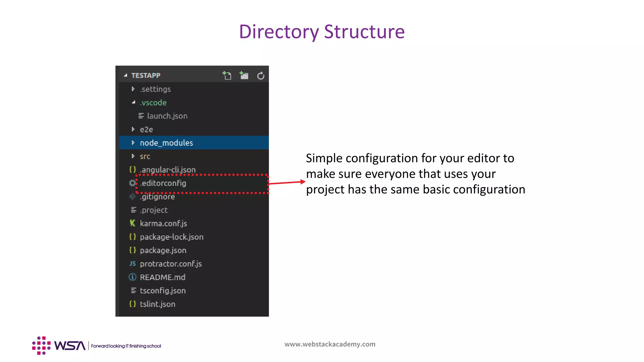
Task: Click the JS icon beside protractor.conf.js
Action: (x=132, y=264)
